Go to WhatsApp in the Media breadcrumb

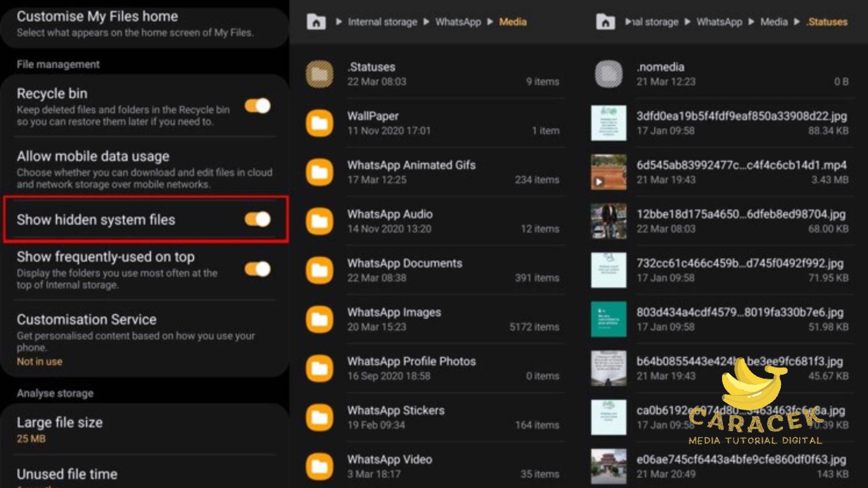click(x=458, y=22)
